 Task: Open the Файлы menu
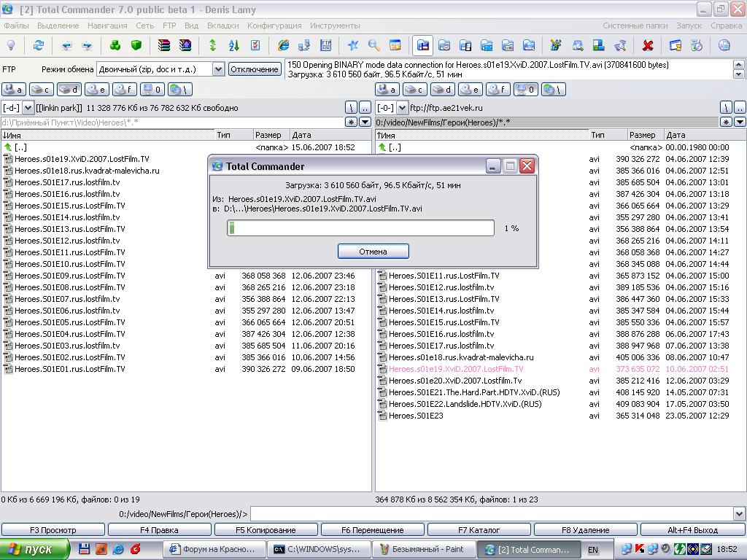[16, 26]
